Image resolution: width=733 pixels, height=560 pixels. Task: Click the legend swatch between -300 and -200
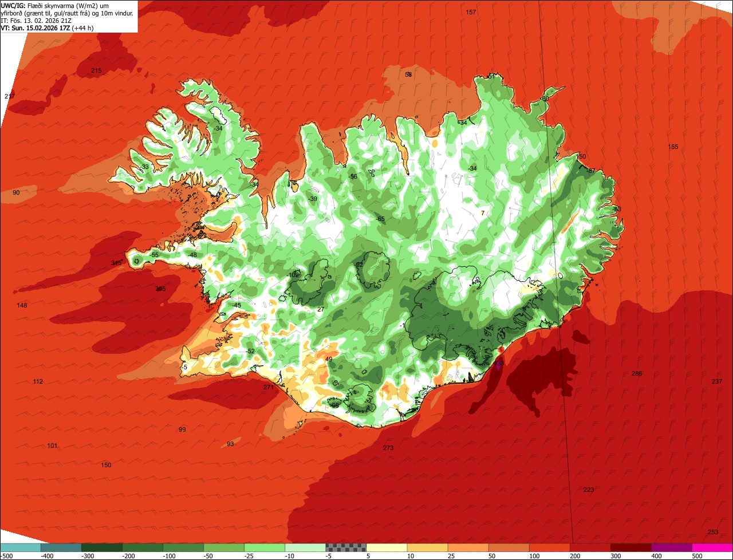pos(102,547)
